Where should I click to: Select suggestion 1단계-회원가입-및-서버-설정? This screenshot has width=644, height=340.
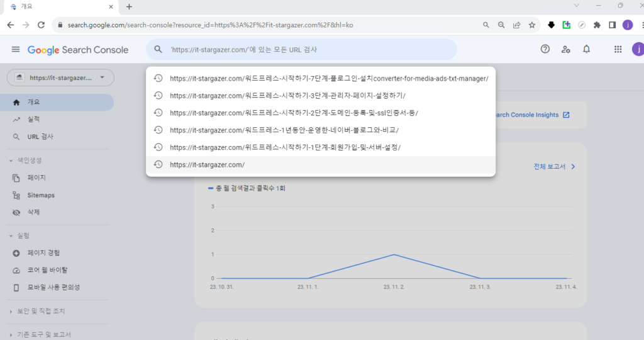(x=321, y=147)
